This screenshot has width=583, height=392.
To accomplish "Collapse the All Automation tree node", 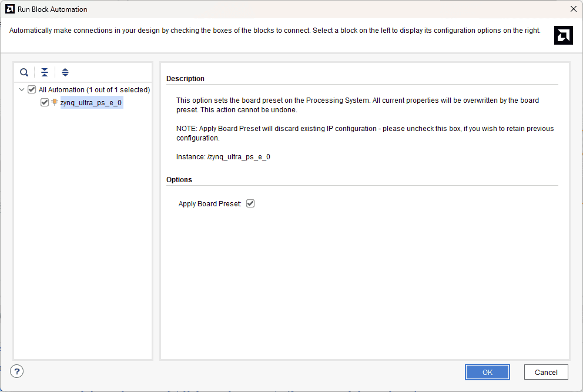I will pos(22,90).
